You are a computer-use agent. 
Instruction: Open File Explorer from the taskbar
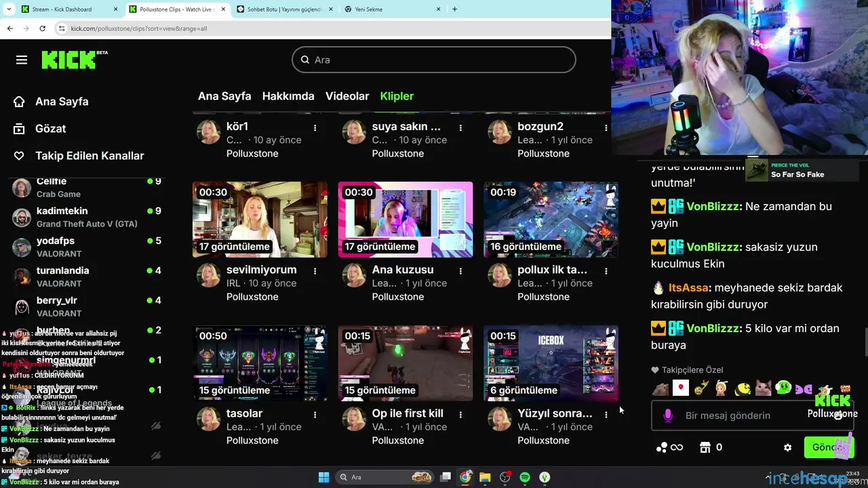[485, 478]
